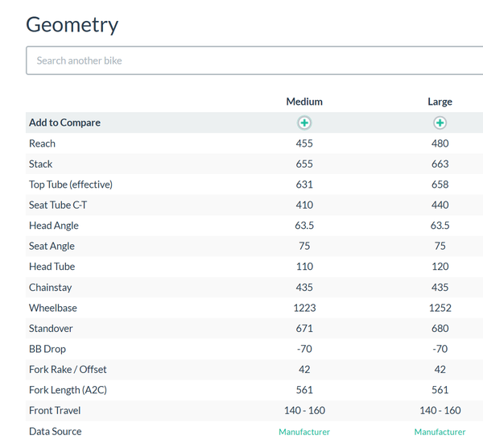Click the Front Travel row label

55,410
